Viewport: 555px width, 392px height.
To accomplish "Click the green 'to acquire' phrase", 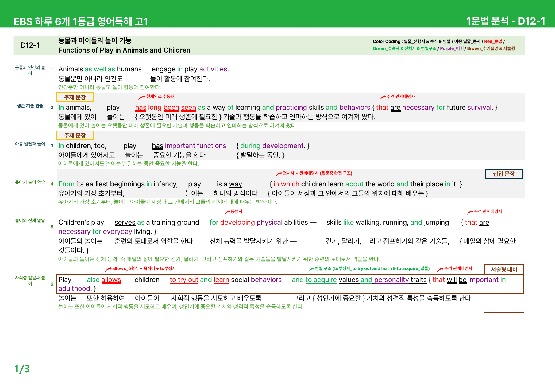I will (321, 280).
